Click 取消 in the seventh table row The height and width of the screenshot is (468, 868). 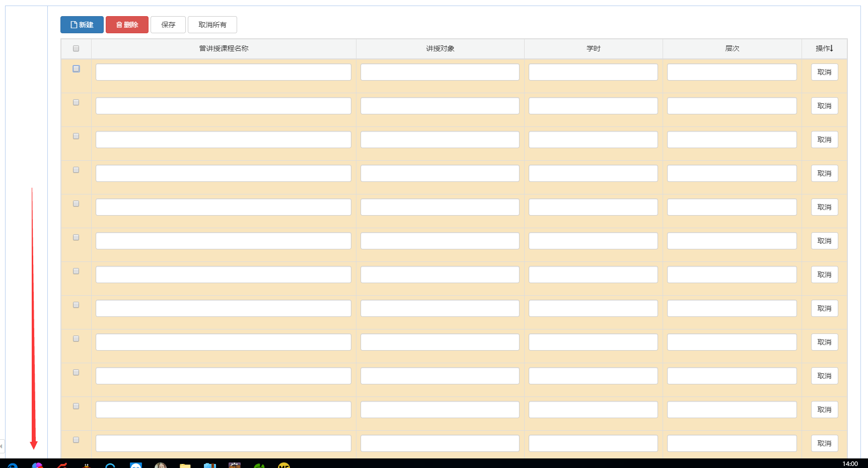(x=824, y=275)
